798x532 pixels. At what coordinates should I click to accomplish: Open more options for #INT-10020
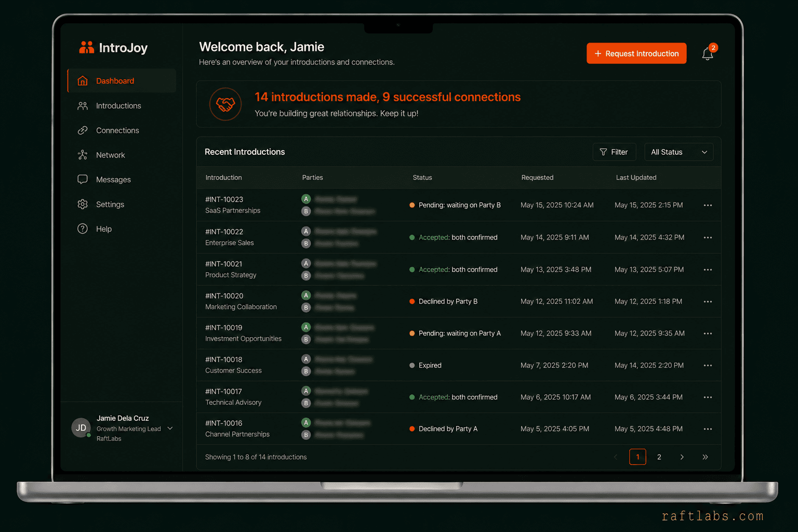tap(708, 301)
